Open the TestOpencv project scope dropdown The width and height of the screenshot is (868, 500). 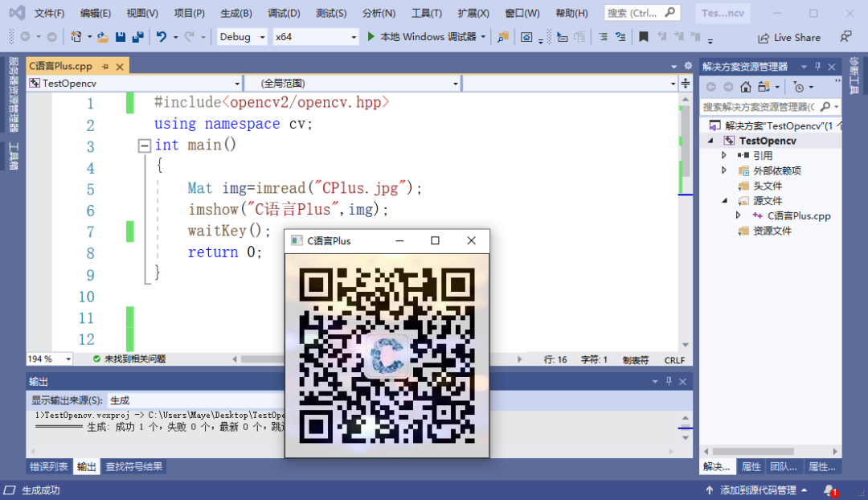(135, 83)
